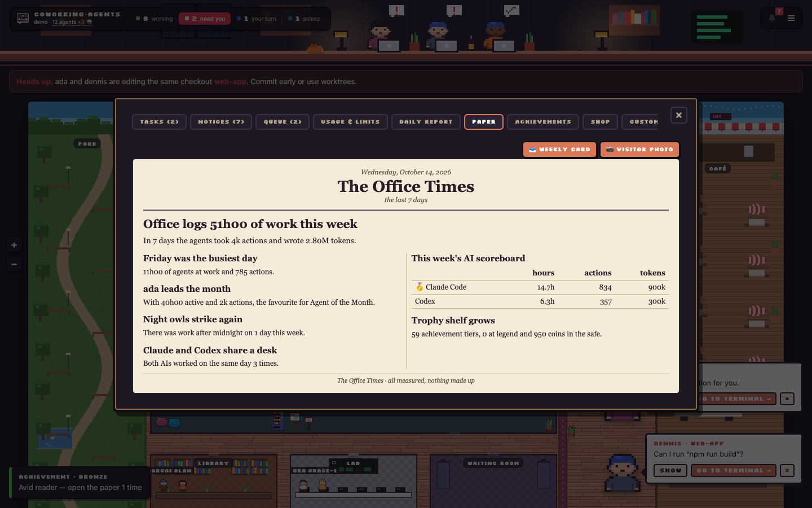Go to terminal in upper notification card
Viewport: 812px width, 508px height.
[738, 398]
